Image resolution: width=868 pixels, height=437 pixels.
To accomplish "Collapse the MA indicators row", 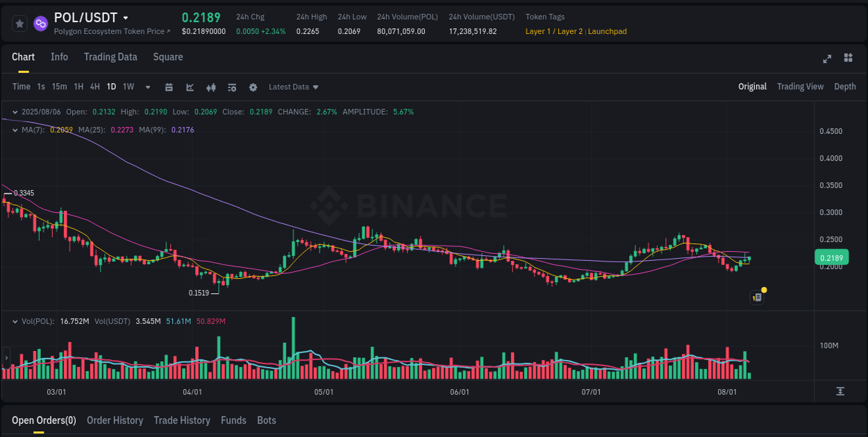I will (14, 130).
